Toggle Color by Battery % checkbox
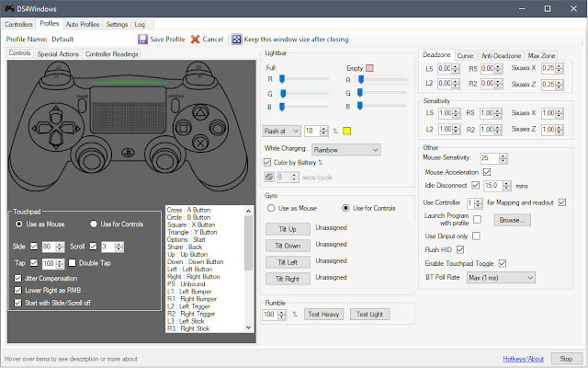This screenshot has width=588, height=368. pyautogui.click(x=267, y=162)
